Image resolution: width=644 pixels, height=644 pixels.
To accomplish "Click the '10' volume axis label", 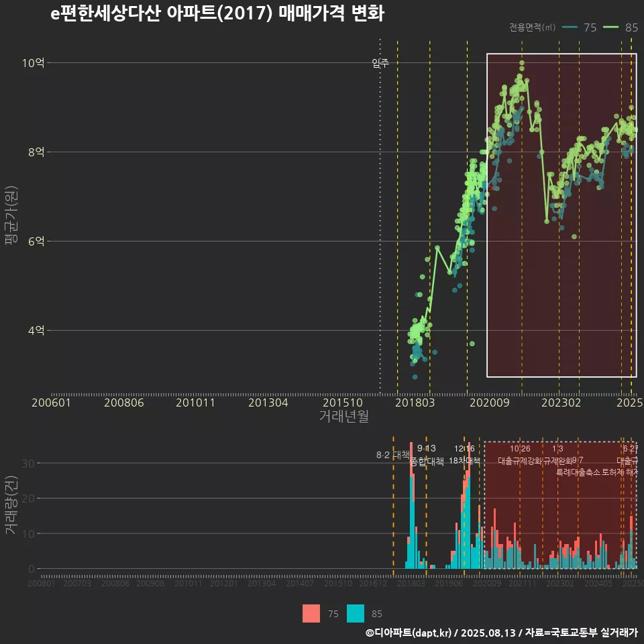I will click(x=28, y=534).
